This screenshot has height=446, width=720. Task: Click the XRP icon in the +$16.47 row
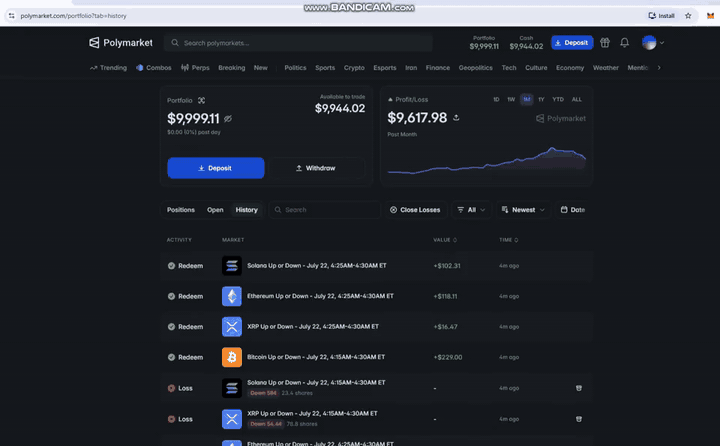tap(232, 327)
